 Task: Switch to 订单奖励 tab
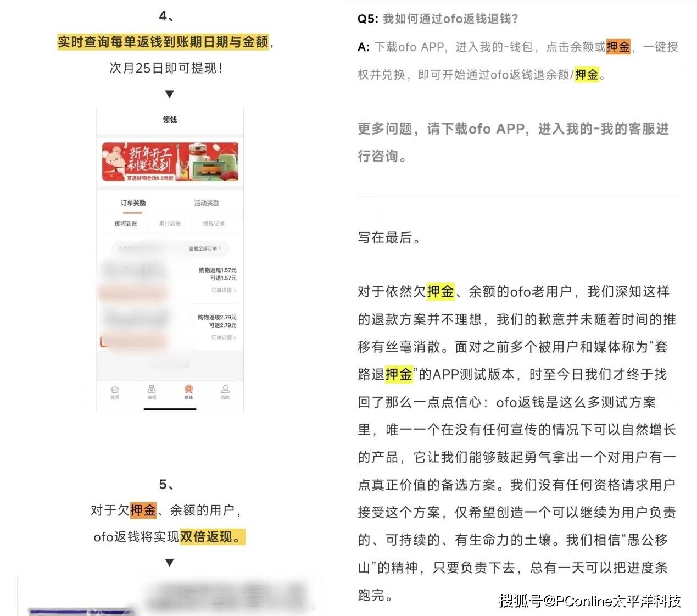pos(133,203)
